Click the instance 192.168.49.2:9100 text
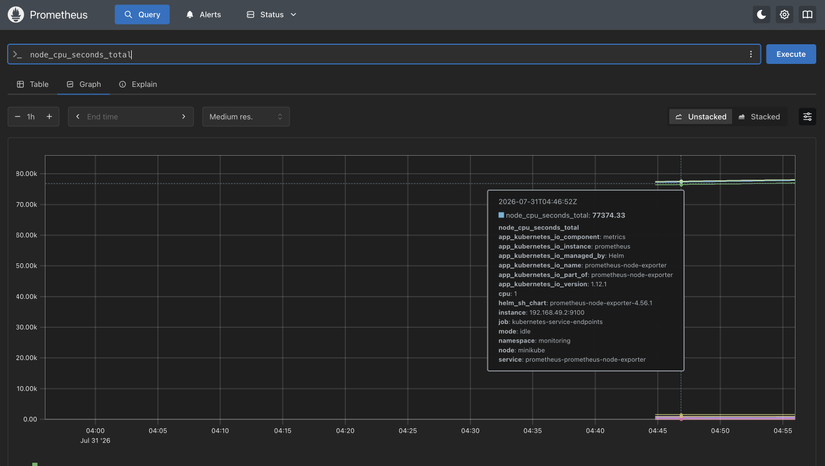825x466 pixels. click(541, 312)
